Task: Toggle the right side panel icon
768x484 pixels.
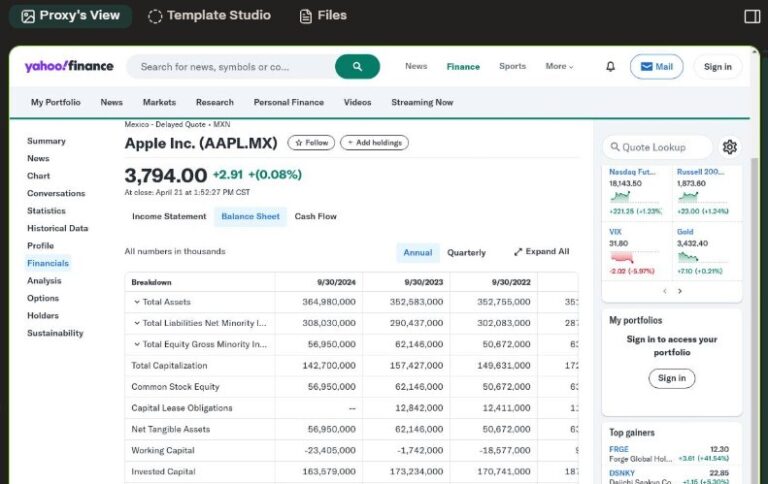Action: click(752, 16)
